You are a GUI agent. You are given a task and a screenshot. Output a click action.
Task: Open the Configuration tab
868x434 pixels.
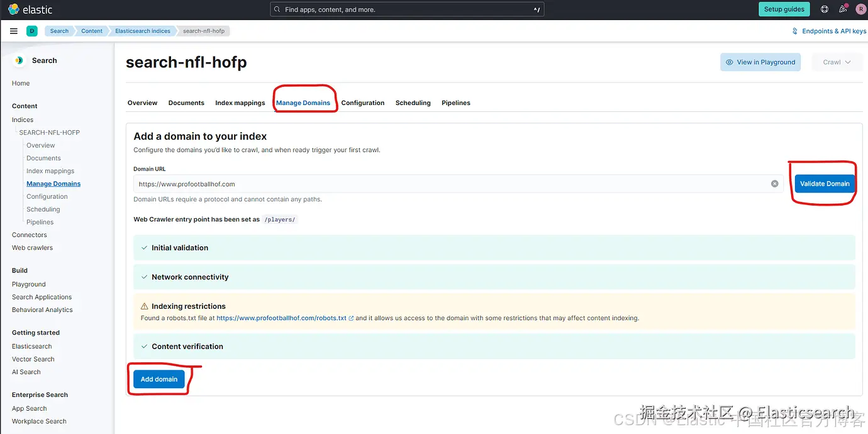363,103
